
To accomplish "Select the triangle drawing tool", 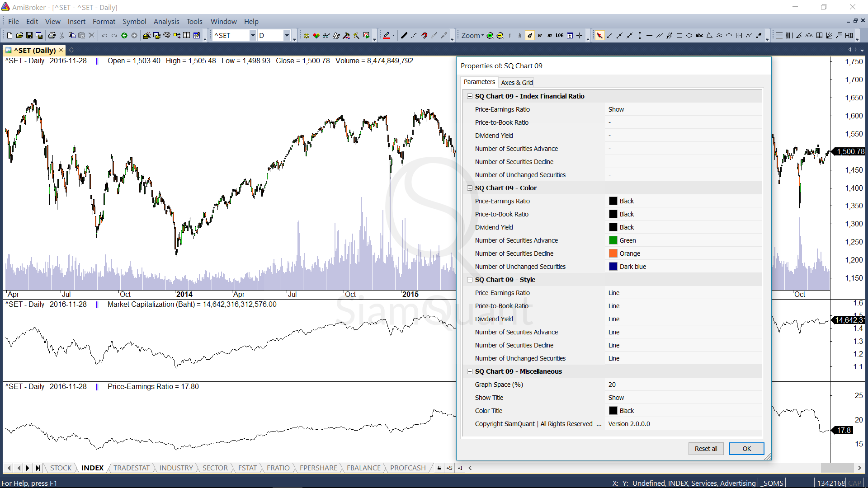I will tap(709, 35).
